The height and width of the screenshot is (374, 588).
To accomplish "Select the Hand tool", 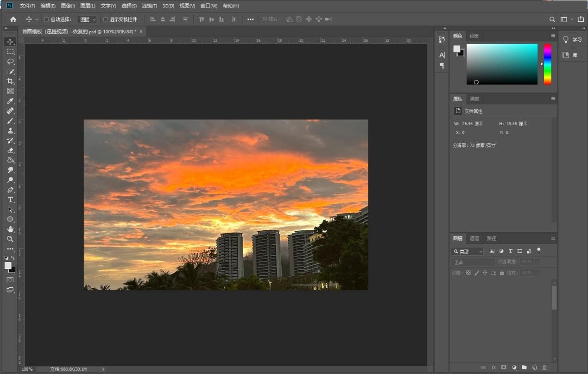I will [10, 229].
